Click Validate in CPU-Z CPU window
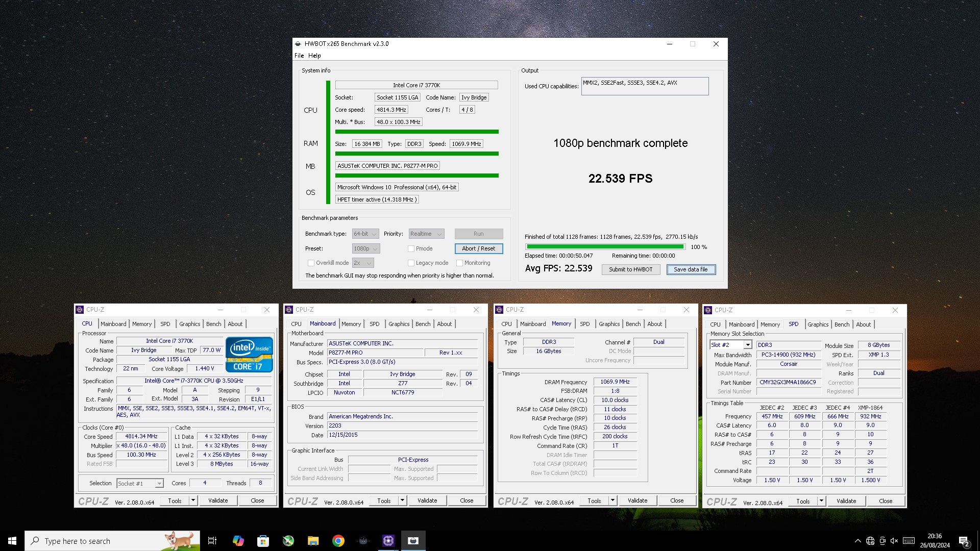Image resolution: width=980 pixels, height=551 pixels. (x=218, y=500)
